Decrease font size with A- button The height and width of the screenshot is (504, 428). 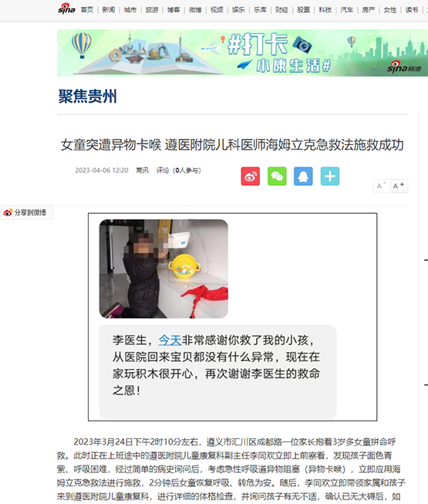[382, 186]
